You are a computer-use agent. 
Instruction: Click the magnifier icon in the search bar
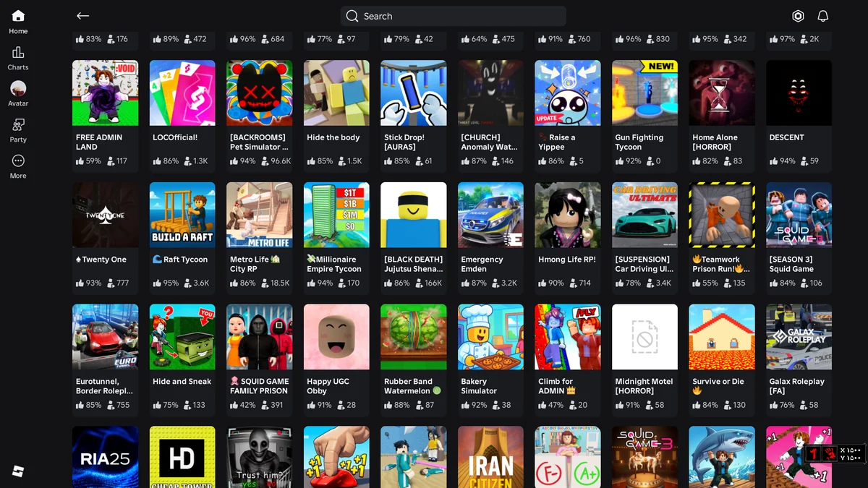point(352,16)
